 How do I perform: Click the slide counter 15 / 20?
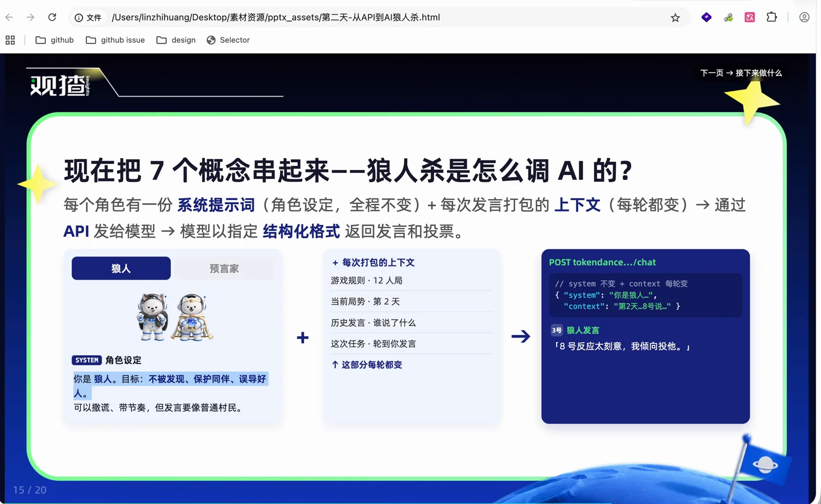[x=30, y=490]
